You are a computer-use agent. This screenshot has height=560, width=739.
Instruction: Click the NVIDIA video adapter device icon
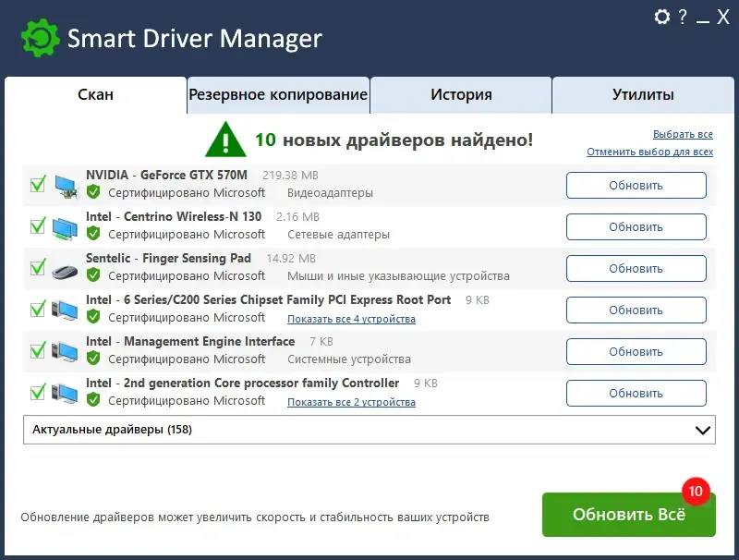(x=67, y=184)
